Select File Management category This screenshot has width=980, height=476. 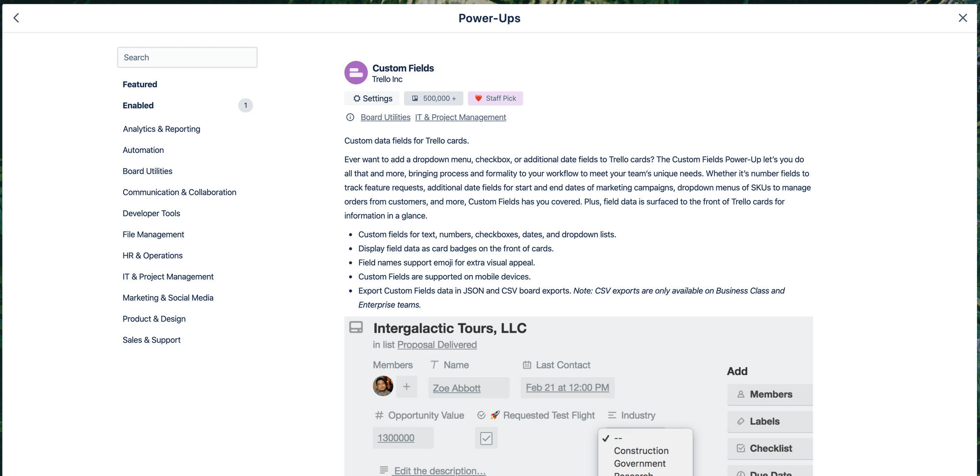tap(153, 234)
